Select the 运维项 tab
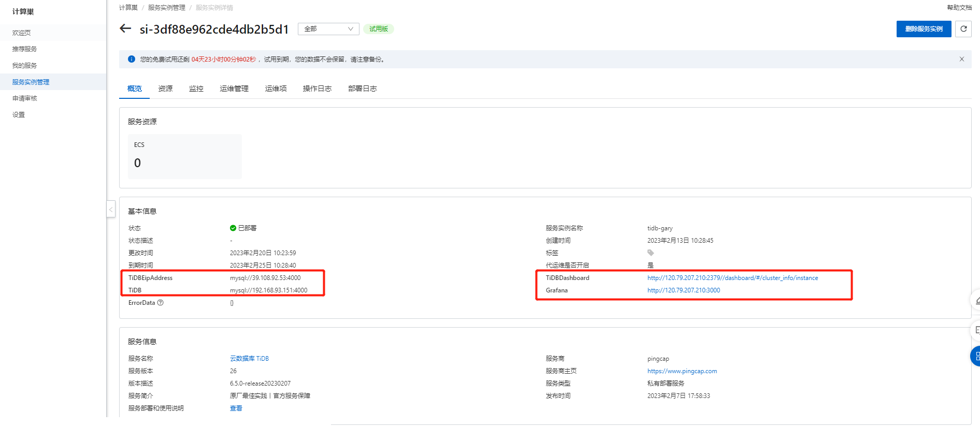Image resolution: width=980 pixels, height=427 pixels. click(x=276, y=89)
